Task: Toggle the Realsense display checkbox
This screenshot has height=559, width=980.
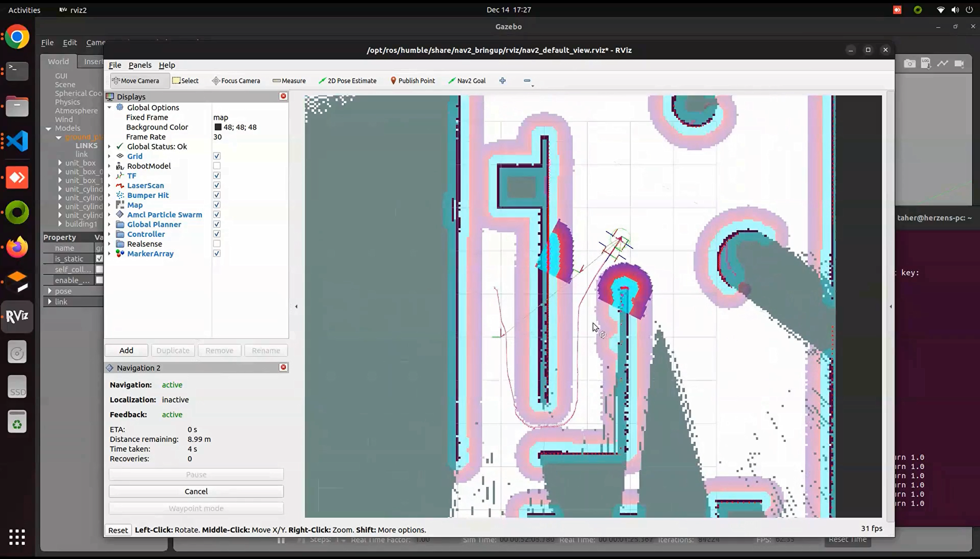Action: coord(217,244)
